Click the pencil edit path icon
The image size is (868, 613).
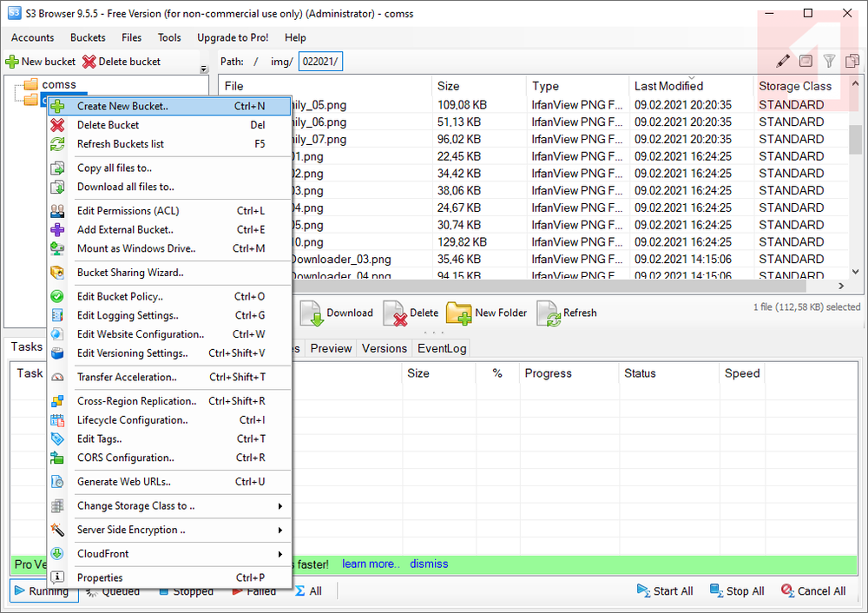tap(783, 61)
